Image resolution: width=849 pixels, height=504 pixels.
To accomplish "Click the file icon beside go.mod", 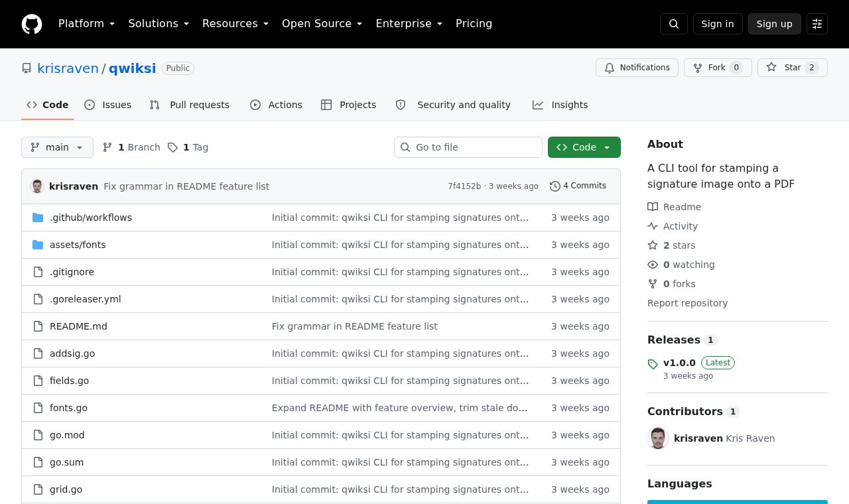I will click(x=38, y=435).
